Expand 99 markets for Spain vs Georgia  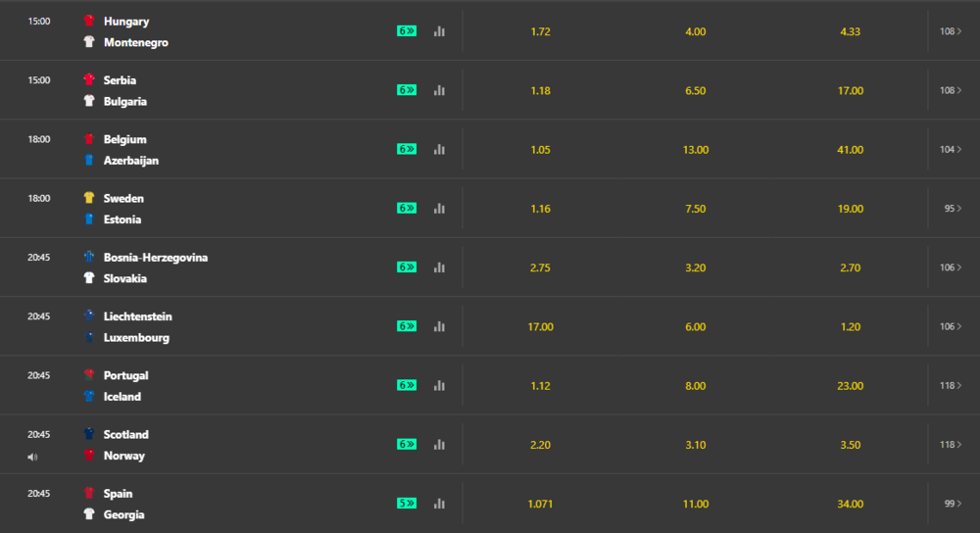click(953, 504)
